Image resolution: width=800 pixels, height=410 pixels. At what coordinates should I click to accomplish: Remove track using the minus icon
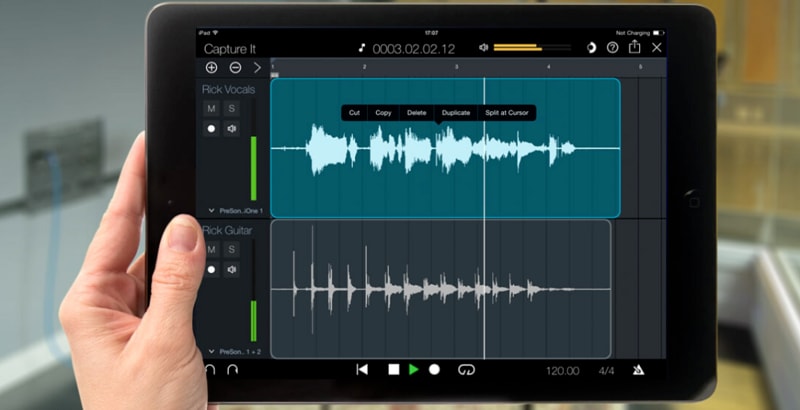tap(235, 67)
